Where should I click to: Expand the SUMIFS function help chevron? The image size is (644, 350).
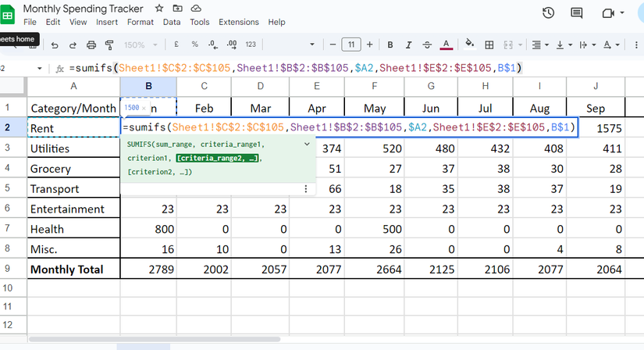click(307, 145)
